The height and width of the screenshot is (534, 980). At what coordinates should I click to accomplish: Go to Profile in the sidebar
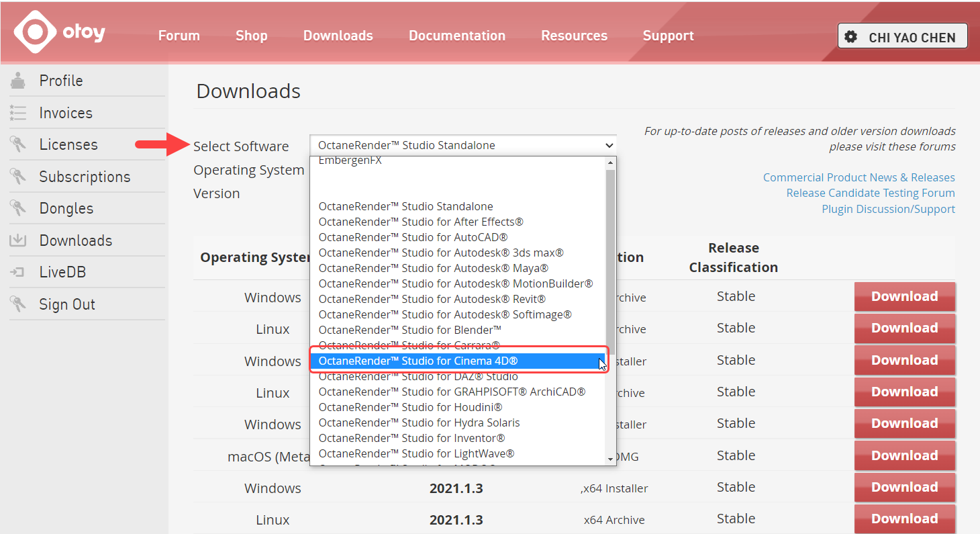click(x=61, y=81)
